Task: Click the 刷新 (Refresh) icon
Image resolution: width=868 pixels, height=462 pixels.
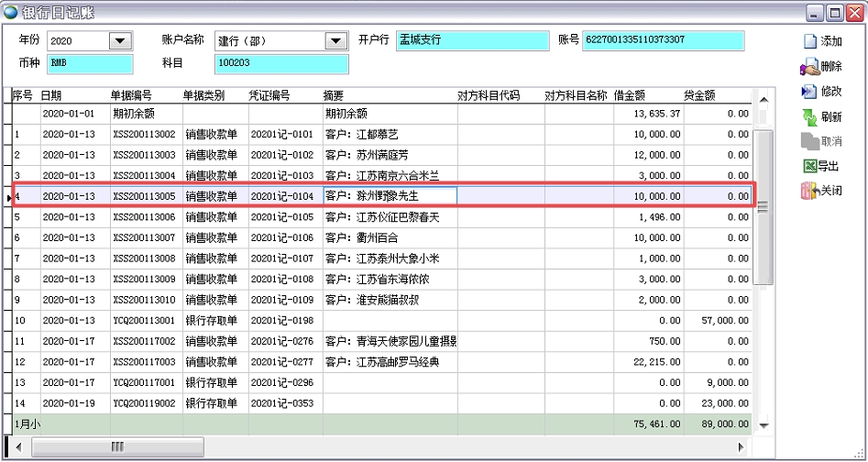Action: [809, 116]
